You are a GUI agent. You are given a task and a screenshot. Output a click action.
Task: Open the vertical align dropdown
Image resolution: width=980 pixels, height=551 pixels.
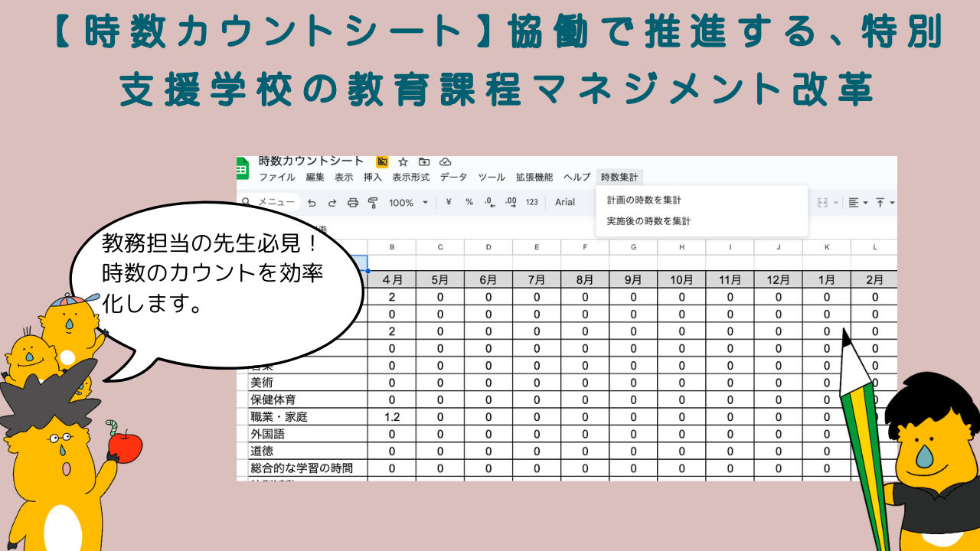click(885, 203)
